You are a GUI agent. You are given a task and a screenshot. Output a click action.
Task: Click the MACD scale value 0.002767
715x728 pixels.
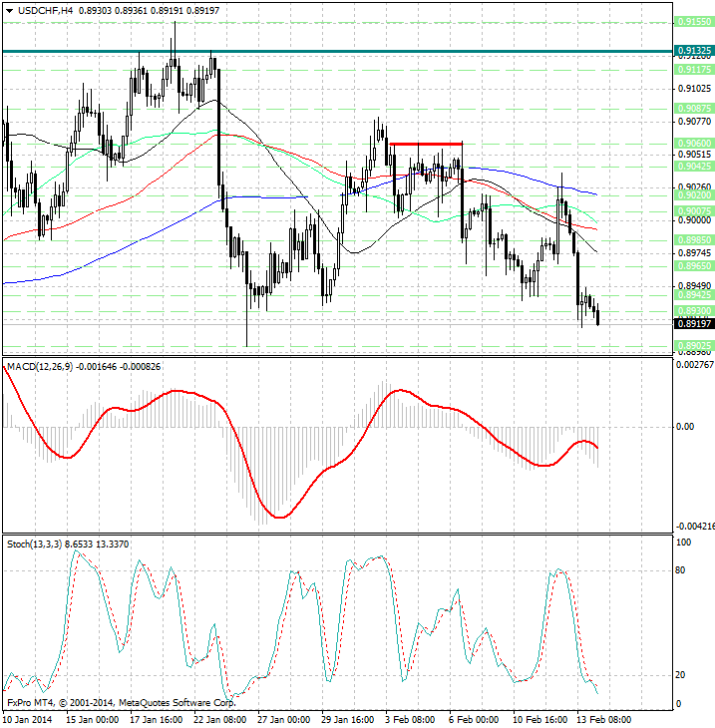click(x=695, y=365)
